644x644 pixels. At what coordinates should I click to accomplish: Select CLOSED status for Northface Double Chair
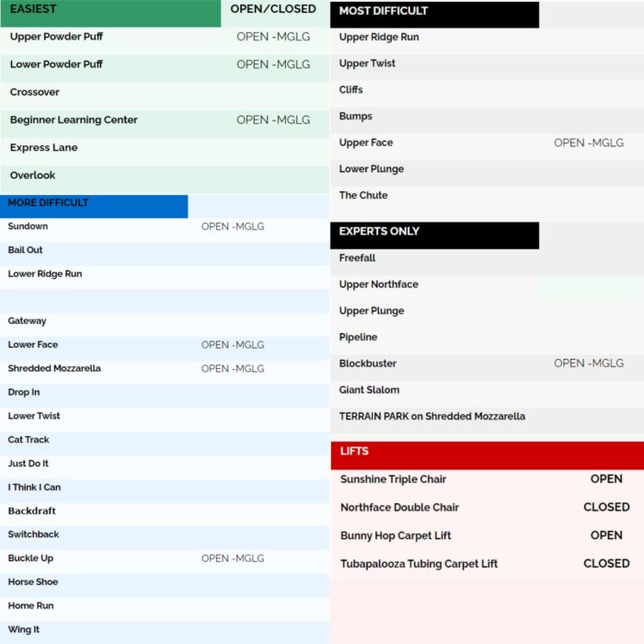606,507
